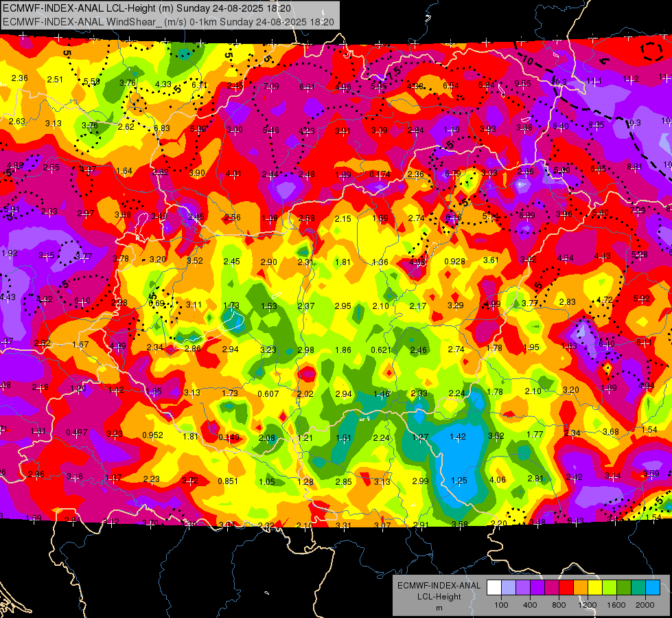The image size is (672, 618).
Task: Click the wind shear value 5.58
Action: 92,82
